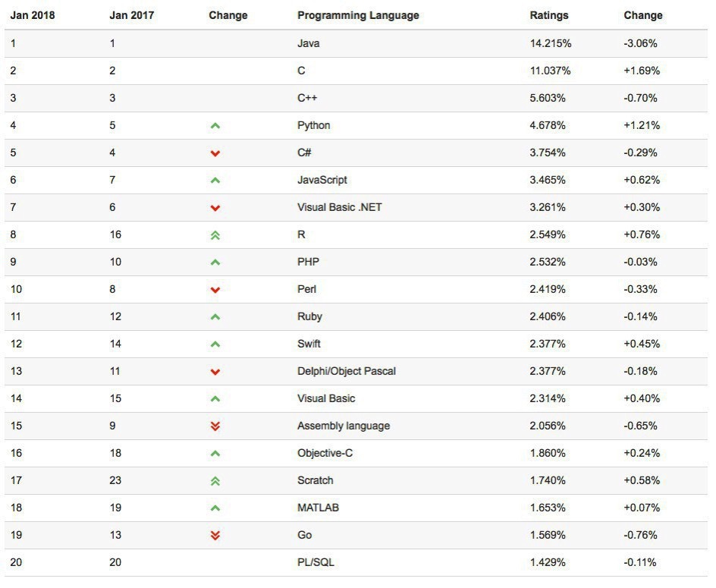
Task: Click the green up arrow in Python row
Action: click(215, 126)
